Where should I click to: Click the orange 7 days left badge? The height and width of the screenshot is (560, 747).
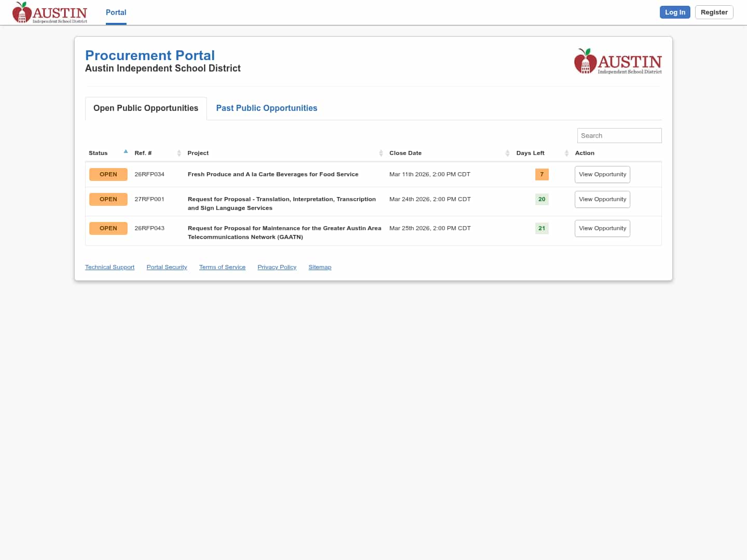pyautogui.click(x=542, y=175)
